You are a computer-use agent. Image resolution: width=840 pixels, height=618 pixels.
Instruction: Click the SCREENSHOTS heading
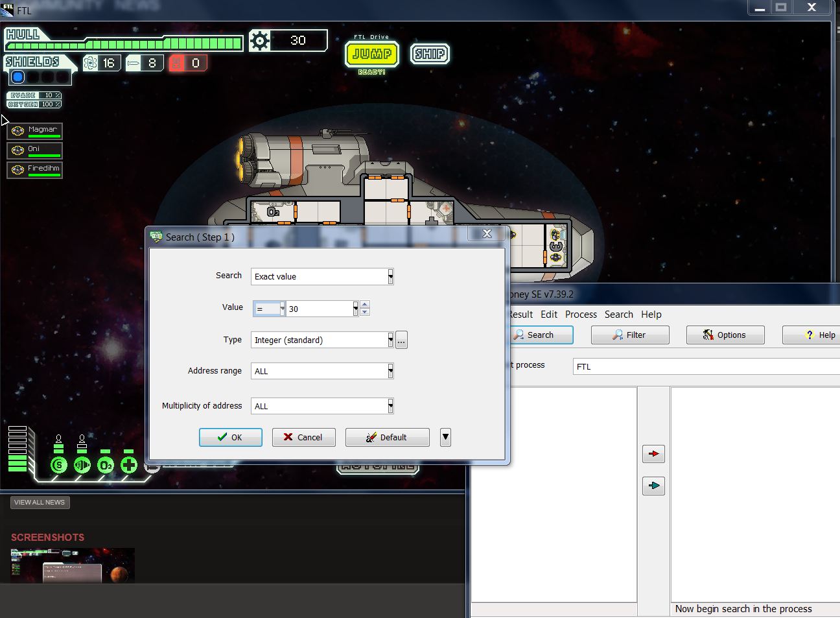pos(48,538)
